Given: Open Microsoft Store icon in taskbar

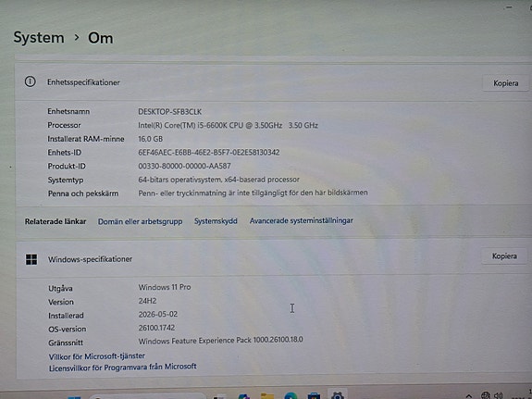Looking at the screenshot, I should 314,395.
